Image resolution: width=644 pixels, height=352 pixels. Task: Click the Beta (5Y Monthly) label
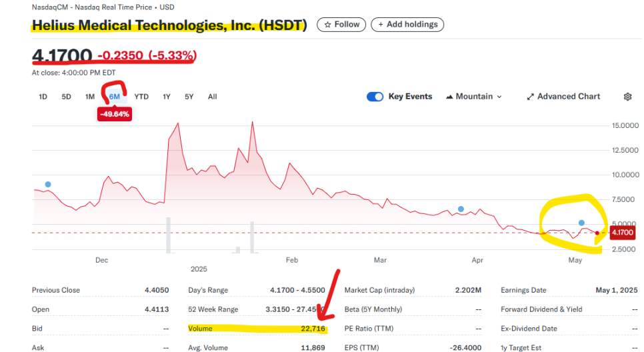[x=373, y=309]
